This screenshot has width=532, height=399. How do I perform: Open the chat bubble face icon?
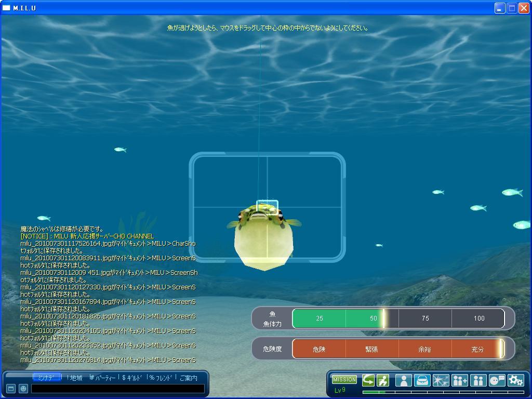pyautogui.click(x=497, y=380)
